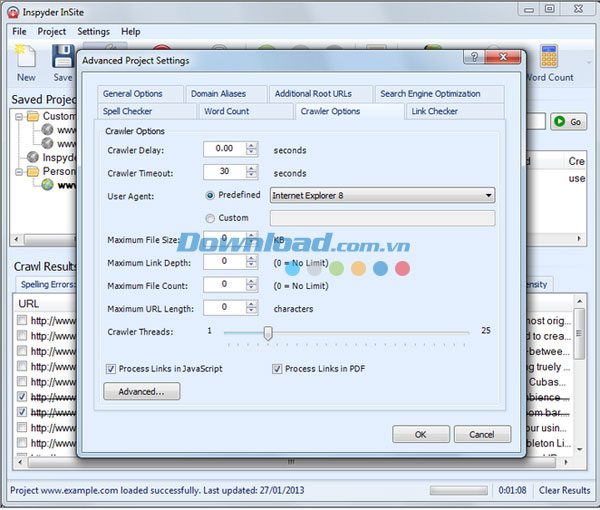The image size is (600, 510).
Task: Open the Internet Explorer 8 user agent dropdown
Action: (488, 196)
